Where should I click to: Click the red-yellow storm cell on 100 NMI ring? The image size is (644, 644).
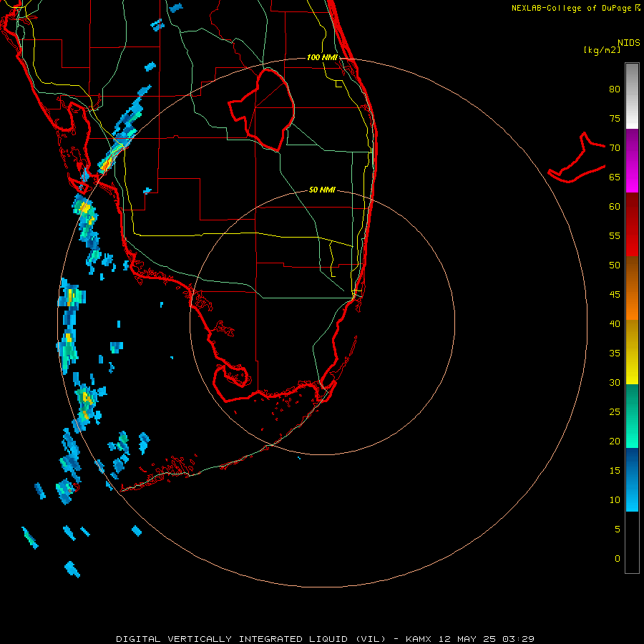tap(106, 165)
